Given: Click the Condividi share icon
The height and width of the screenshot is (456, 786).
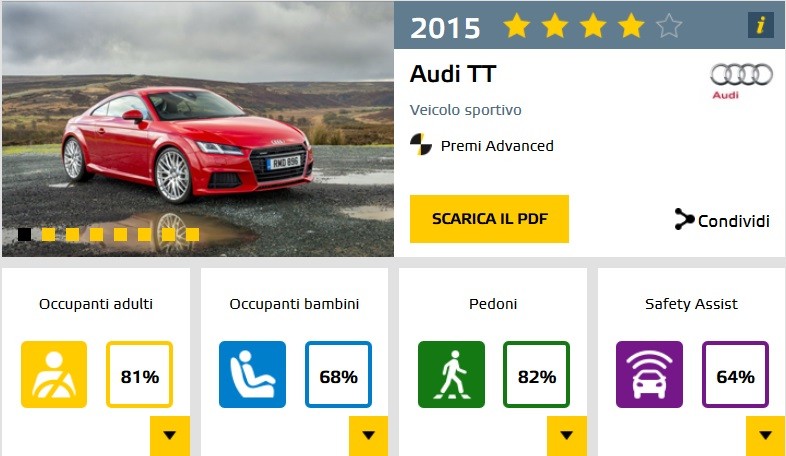Looking at the screenshot, I should (685, 219).
